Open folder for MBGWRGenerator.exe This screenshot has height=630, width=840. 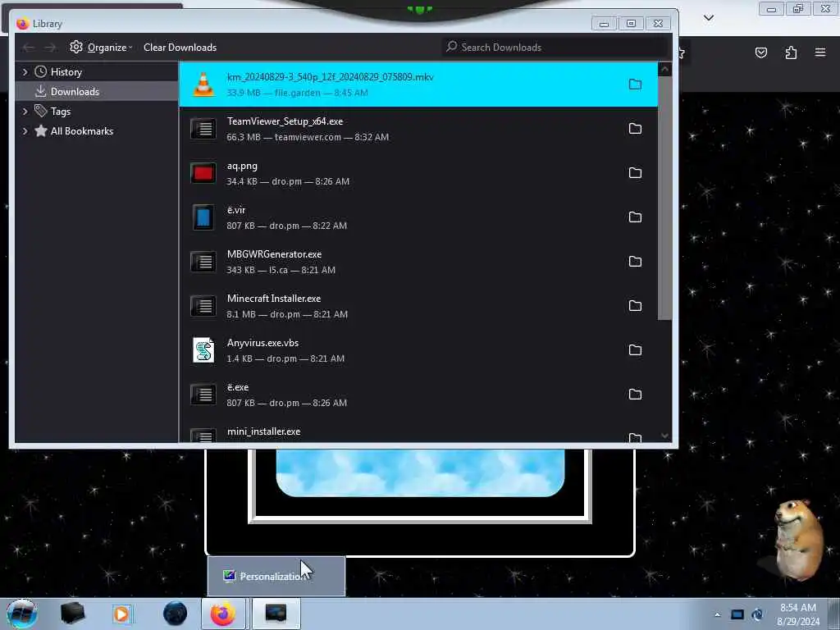[x=635, y=262]
